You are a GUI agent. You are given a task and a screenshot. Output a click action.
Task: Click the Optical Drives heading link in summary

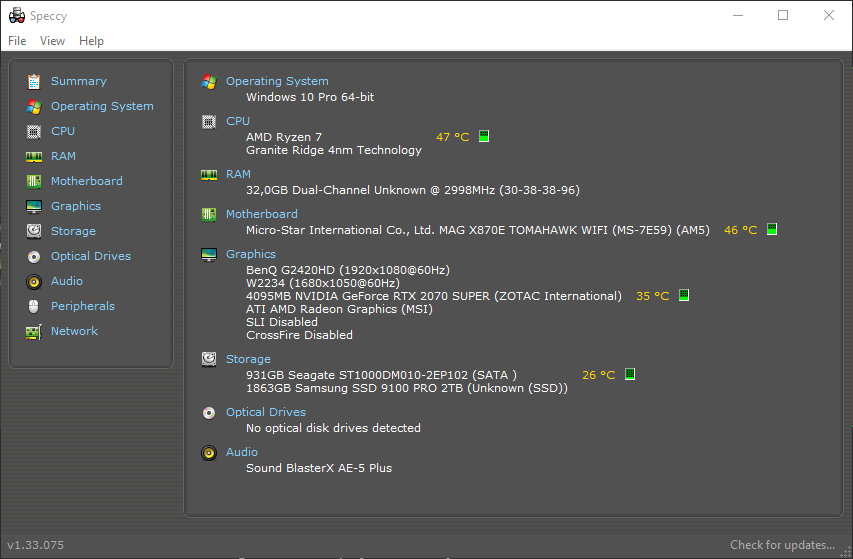(265, 412)
